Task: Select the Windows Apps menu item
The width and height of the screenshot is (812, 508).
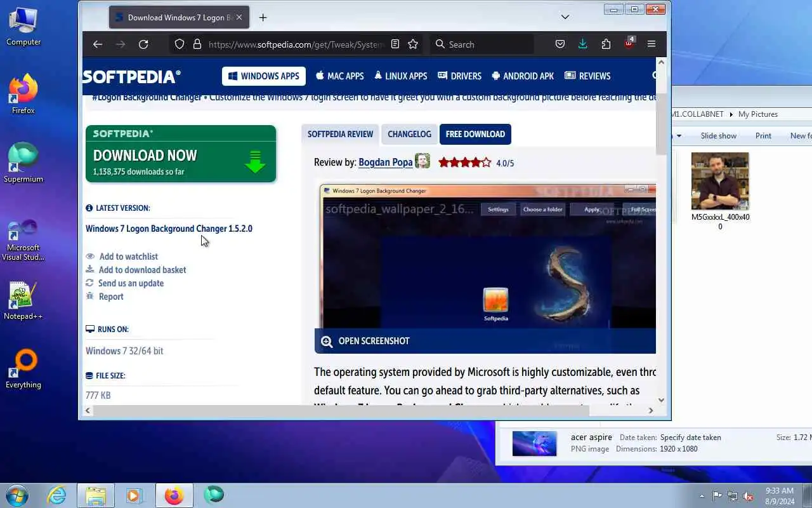Action: click(x=264, y=76)
